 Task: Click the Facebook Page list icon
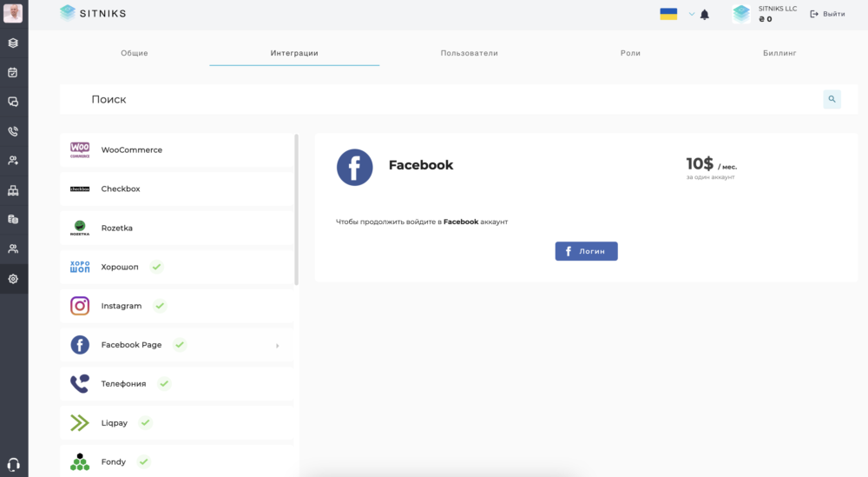coord(80,345)
